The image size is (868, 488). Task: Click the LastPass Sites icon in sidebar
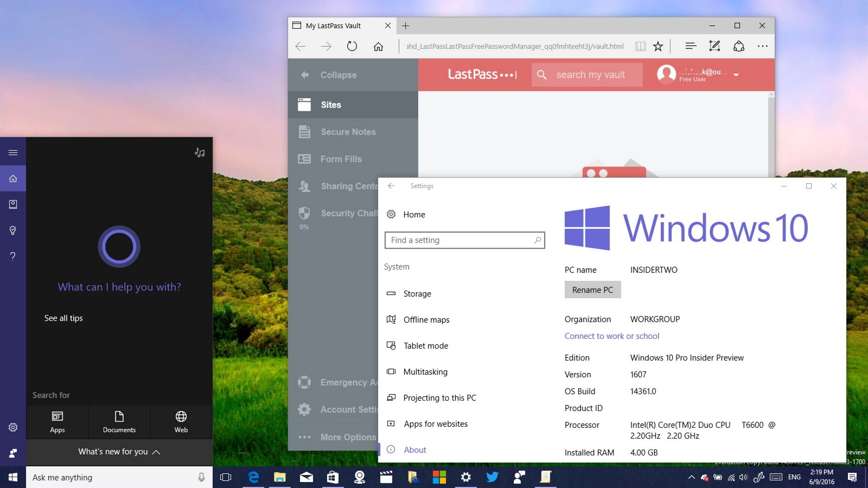tap(305, 104)
